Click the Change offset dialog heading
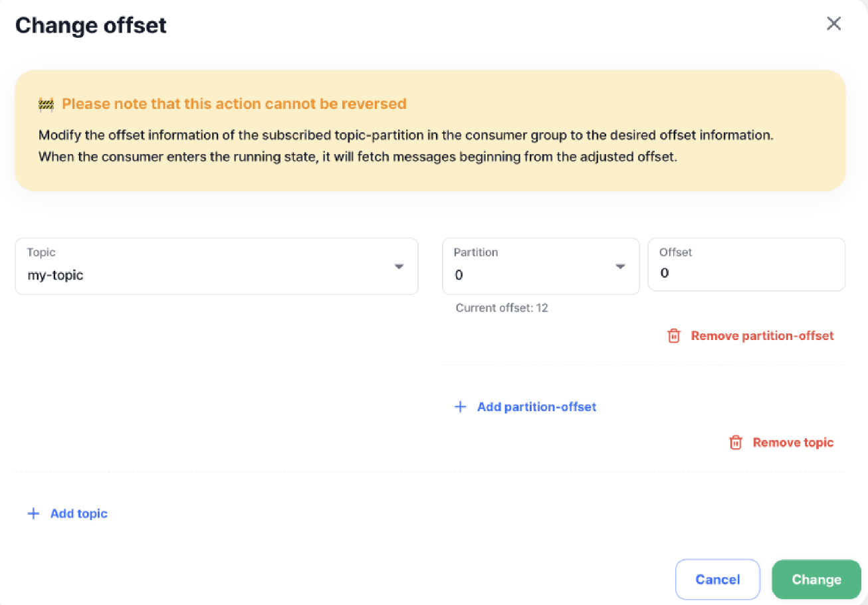The width and height of the screenshot is (868, 605). [x=91, y=25]
